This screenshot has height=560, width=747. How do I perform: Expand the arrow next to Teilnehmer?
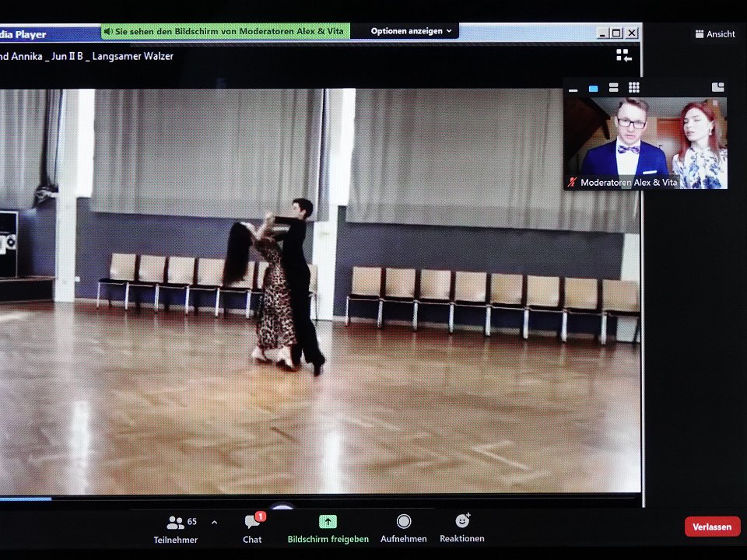[215, 523]
